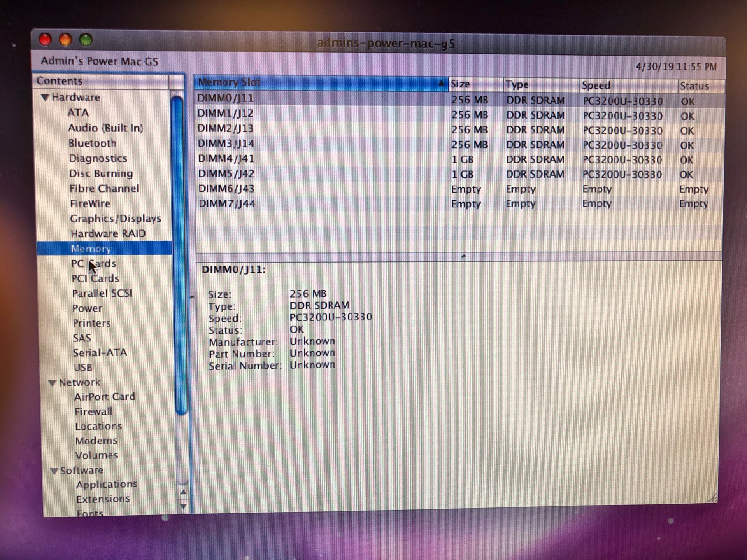Select the DIMM5/J42 row
The height and width of the screenshot is (560, 747).
tap(459, 174)
